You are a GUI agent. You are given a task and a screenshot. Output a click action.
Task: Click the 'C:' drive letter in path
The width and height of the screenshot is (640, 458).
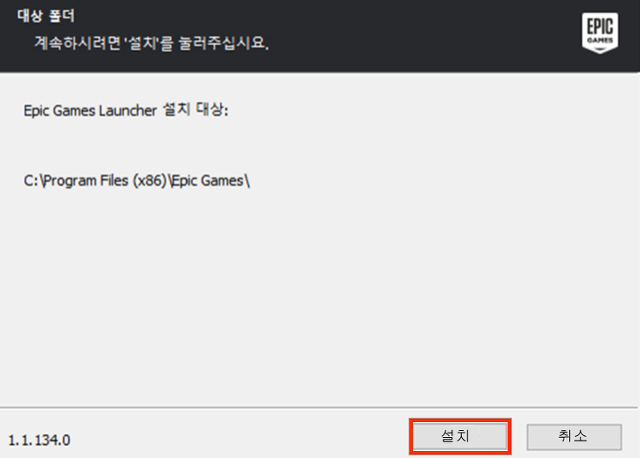pos(31,180)
